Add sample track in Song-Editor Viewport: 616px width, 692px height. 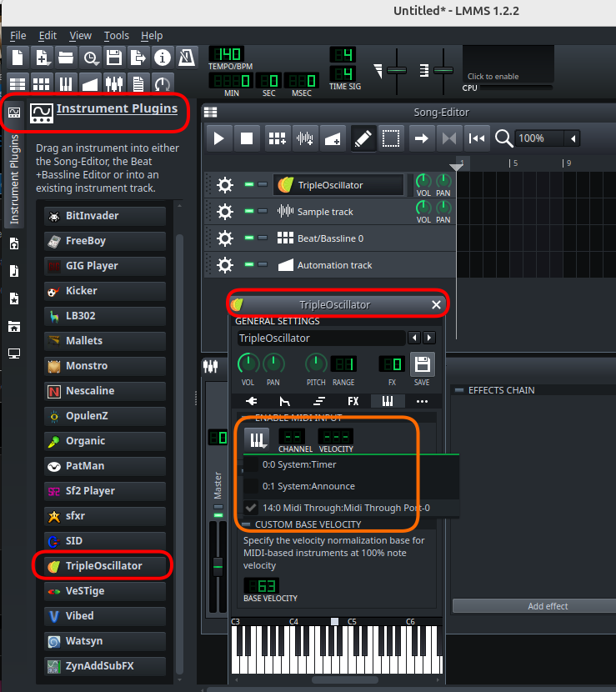pyautogui.click(x=305, y=138)
